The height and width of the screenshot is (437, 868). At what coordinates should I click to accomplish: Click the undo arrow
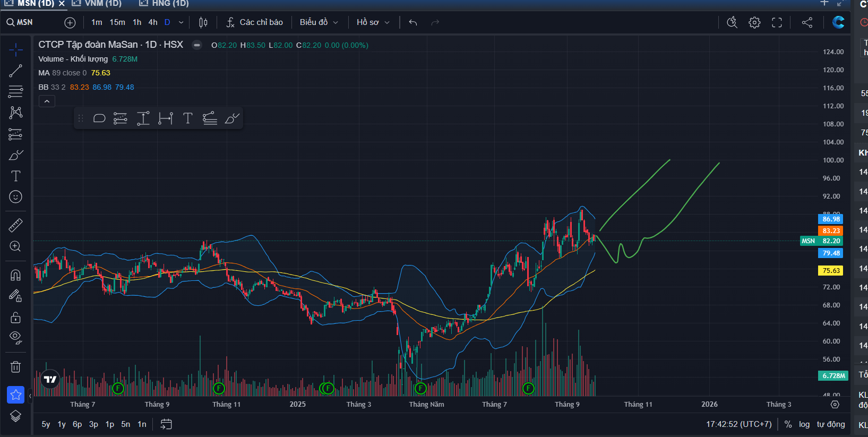413,22
